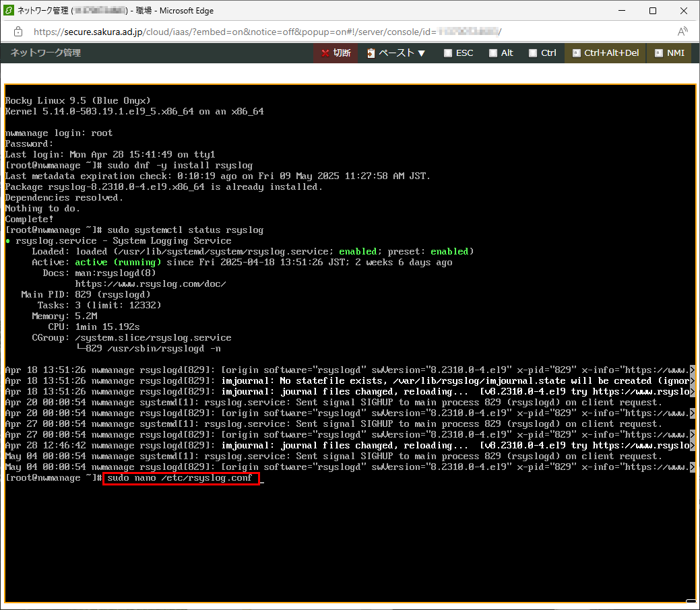Click the "nwmanage login: root" line

click(59, 133)
